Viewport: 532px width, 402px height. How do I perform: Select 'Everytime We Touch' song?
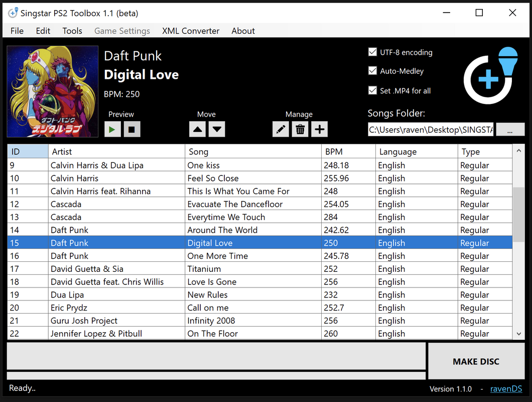pyautogui.click(x=260, y=217)
